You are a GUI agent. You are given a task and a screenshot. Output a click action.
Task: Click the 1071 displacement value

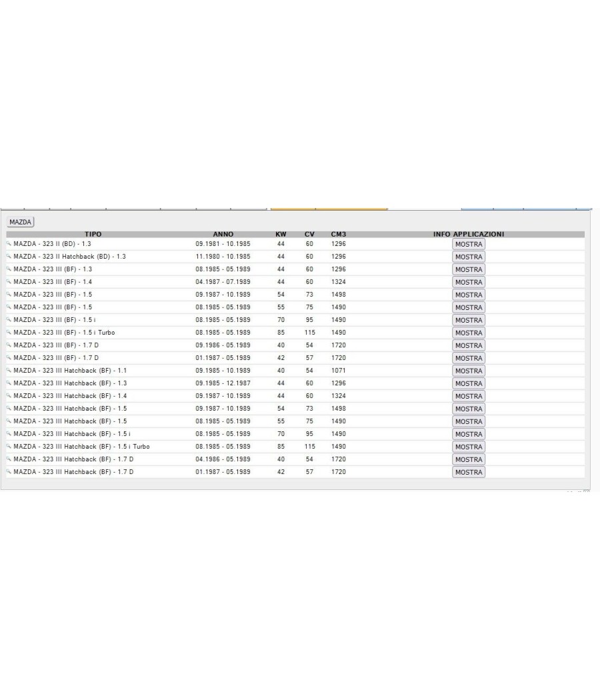(339, 370)
